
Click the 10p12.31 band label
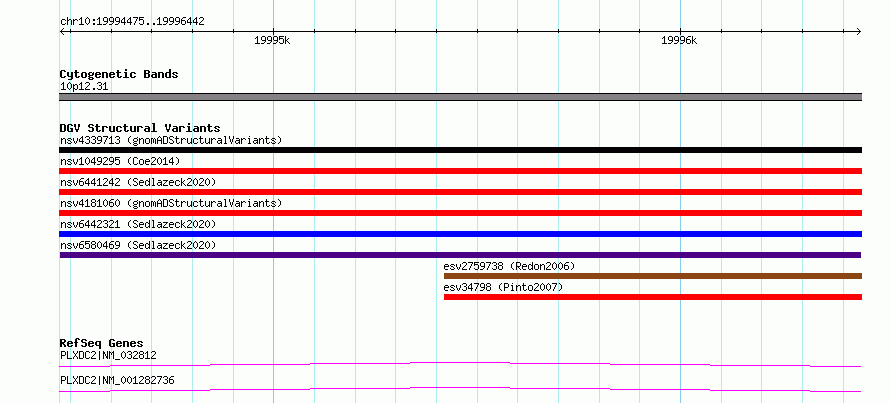(x=83, y=87)
